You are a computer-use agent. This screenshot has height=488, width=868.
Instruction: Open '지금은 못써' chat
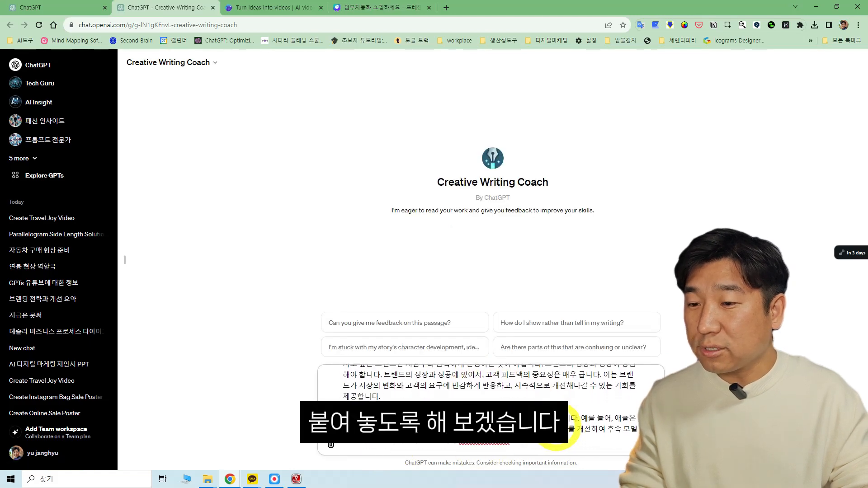point(25,315)
